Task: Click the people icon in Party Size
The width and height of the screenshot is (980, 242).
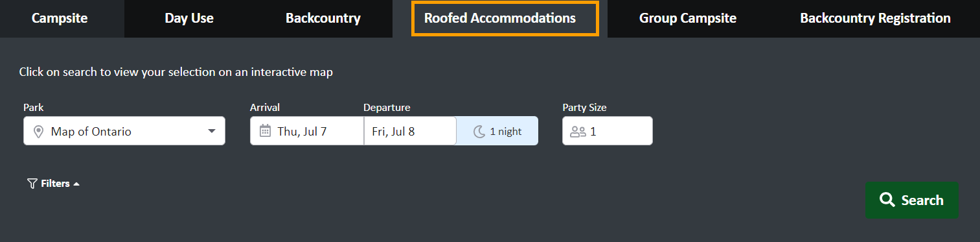Action: 578,132
